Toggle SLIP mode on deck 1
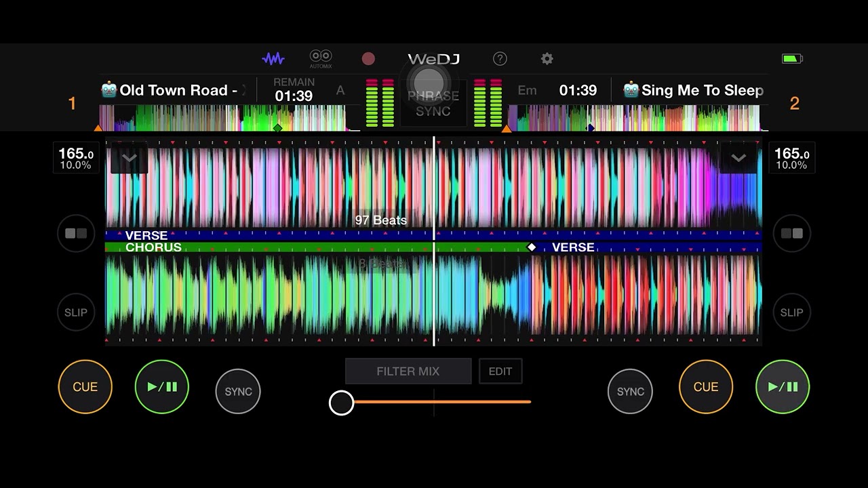The image size is (868, 488). point(76,312)
